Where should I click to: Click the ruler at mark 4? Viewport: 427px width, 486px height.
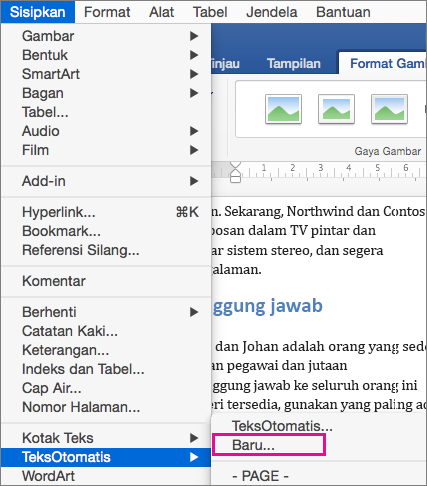tap(348, 168)
